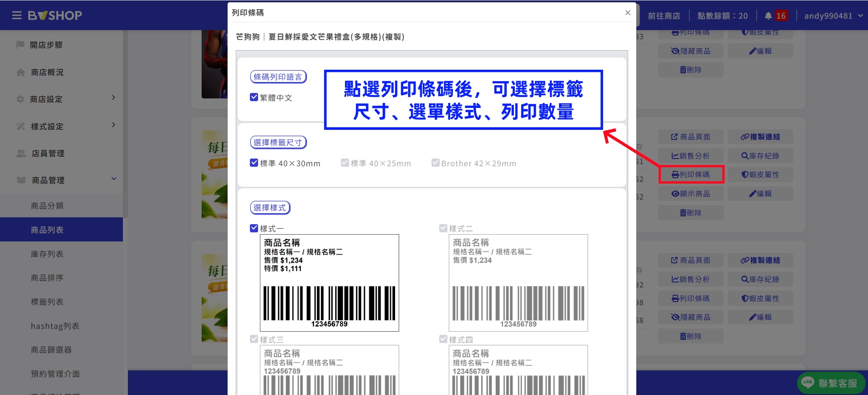Select the 樣式三 style checkbox
Image resolution: width=868 pixels, height=395 pixels.
pyautogui.click(x=254, y=339)
